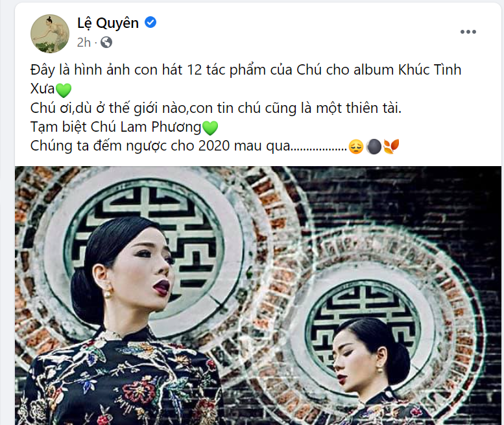504x425 pixels.
Task: Click the green heart after Xưa
Action: pos(64,90)
